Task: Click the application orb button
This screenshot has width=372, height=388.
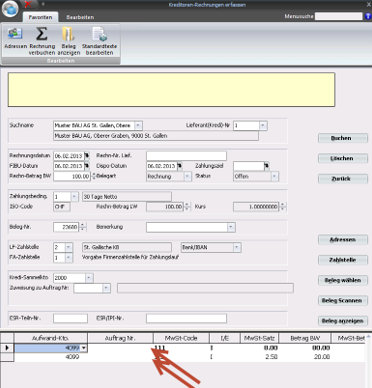Action: click(x=10, y=9)
